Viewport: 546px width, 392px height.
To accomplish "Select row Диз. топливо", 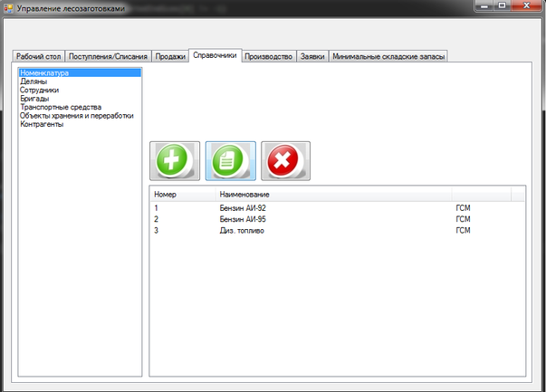I will coord(338,231).
